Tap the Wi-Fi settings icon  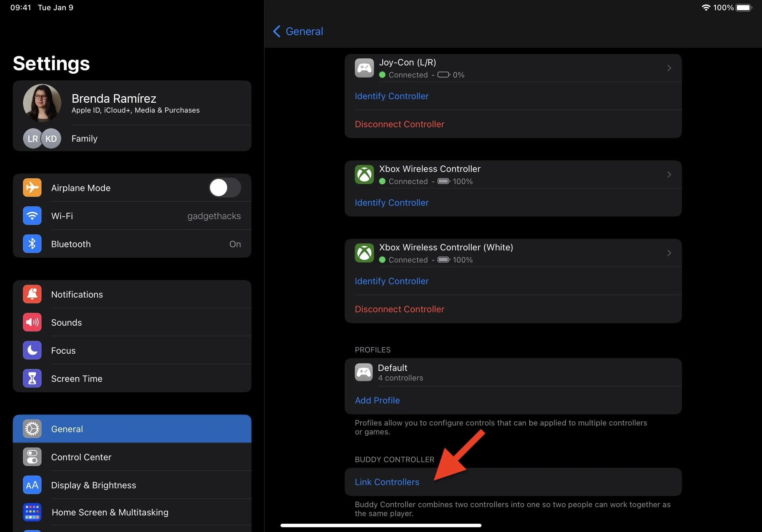(x=32, y=216)
